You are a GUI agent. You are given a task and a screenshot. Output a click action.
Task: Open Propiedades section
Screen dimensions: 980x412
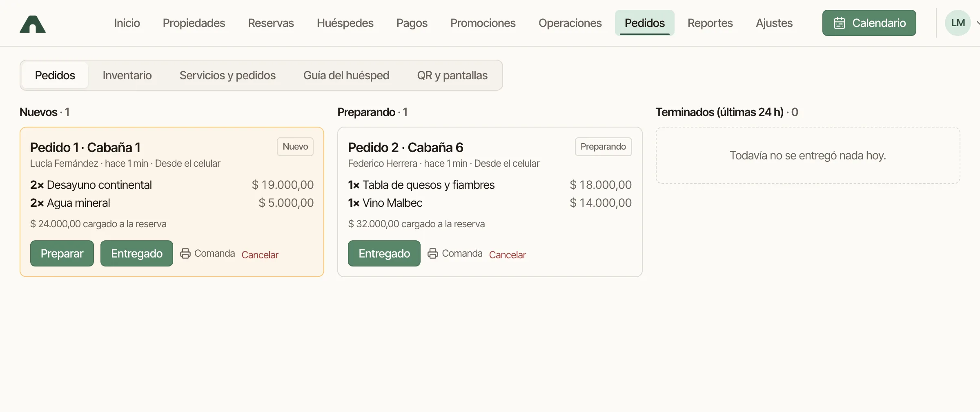click(194, 23)
